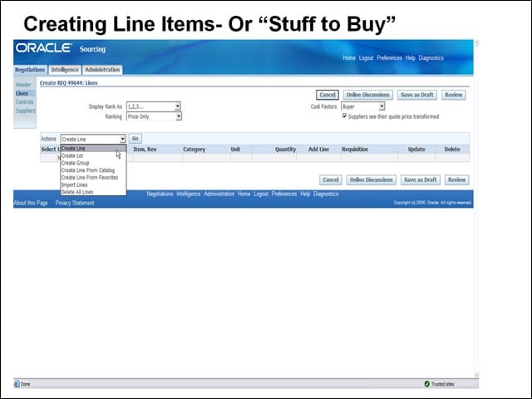The width and height of the screenshot is (532, 399).
Task: Click the scrollbar up arrow at top right
Action: click(476, 43)
